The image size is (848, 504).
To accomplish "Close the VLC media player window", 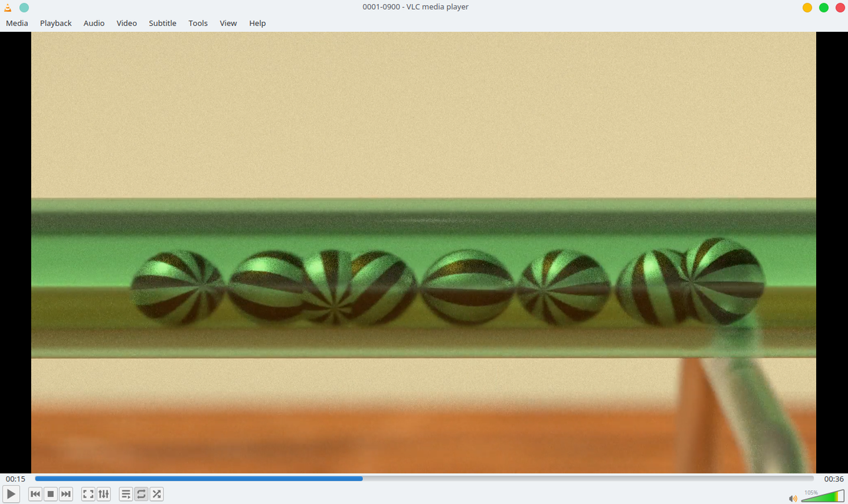I will (x=840, y=7).
